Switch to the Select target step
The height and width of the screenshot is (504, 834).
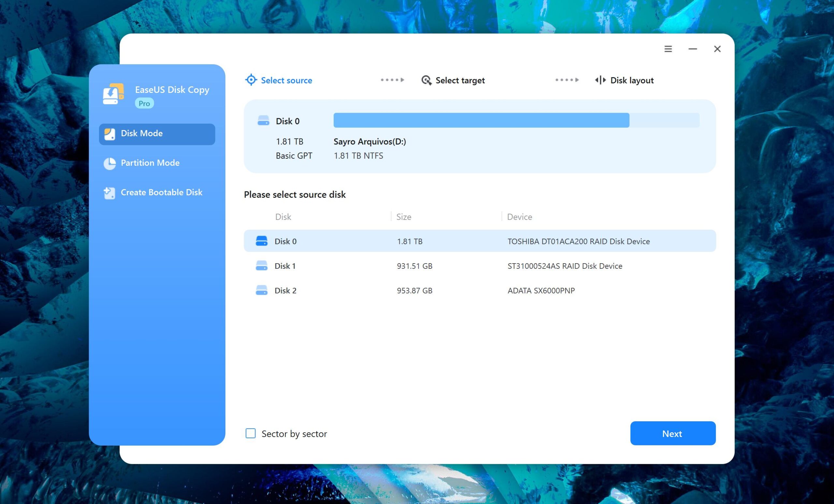tap(460, 80)
